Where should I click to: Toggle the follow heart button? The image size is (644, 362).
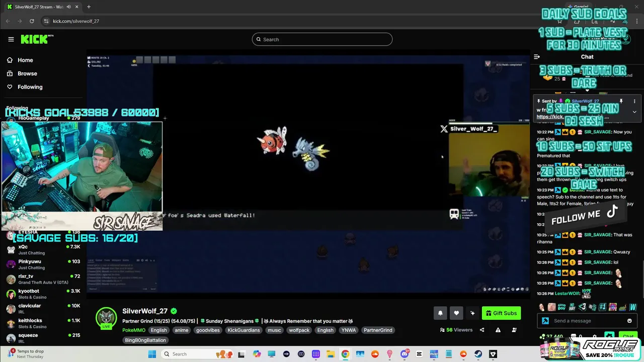[456, 313]
